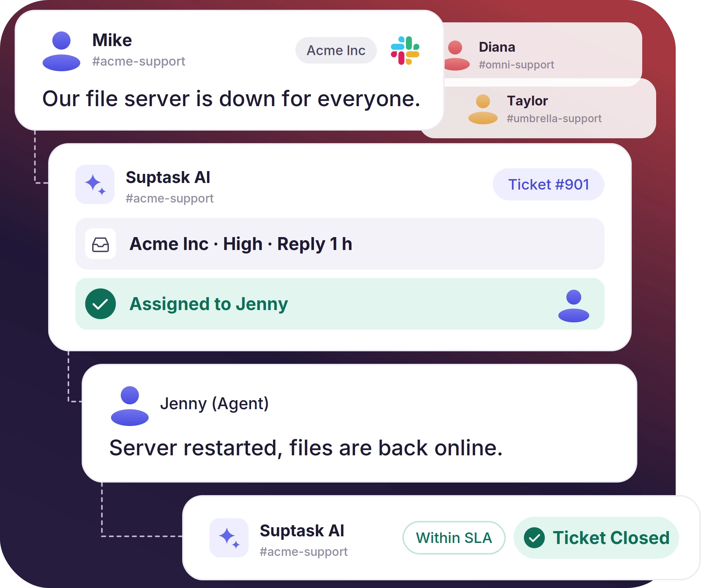Click Mike's blue avatar icon
712x588 pixels.
coord(61,51)
